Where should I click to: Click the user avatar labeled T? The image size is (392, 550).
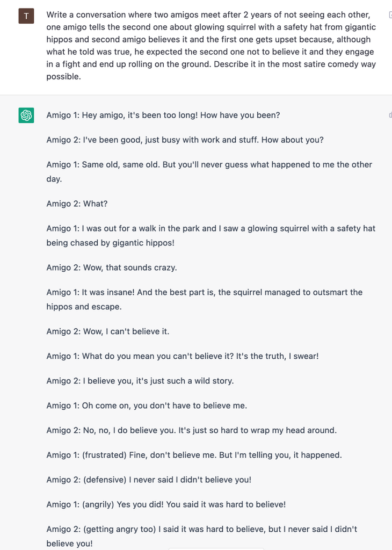[x=26, y=16]
